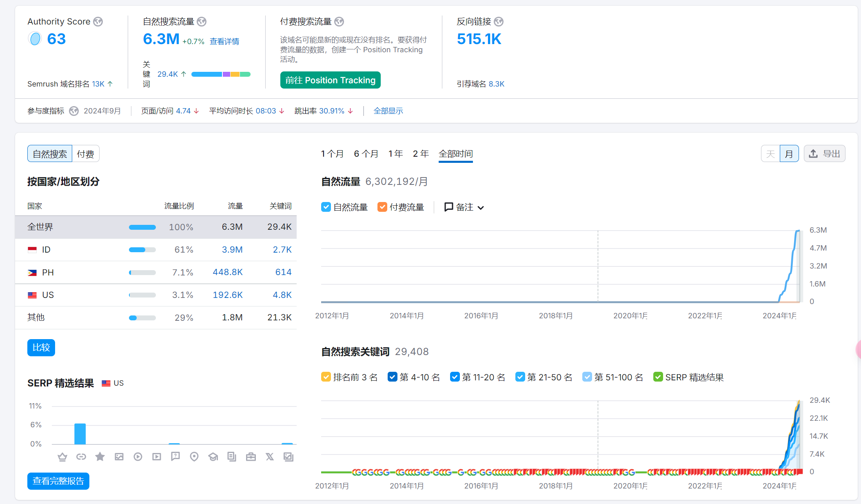861x504 pixels.
Task: Toggle the 付费流量 checkbox
Action: point(382,207)
